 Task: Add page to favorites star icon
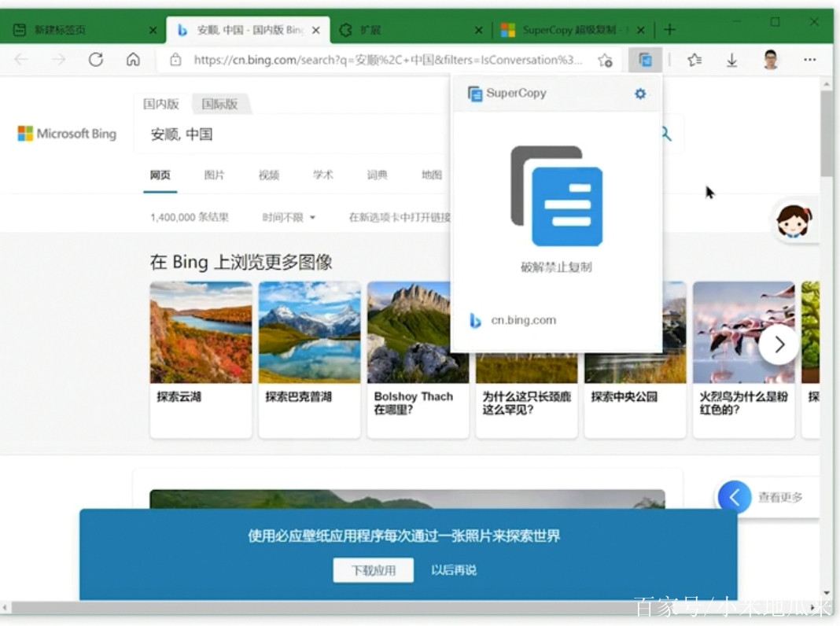click(x=606, y=60)
